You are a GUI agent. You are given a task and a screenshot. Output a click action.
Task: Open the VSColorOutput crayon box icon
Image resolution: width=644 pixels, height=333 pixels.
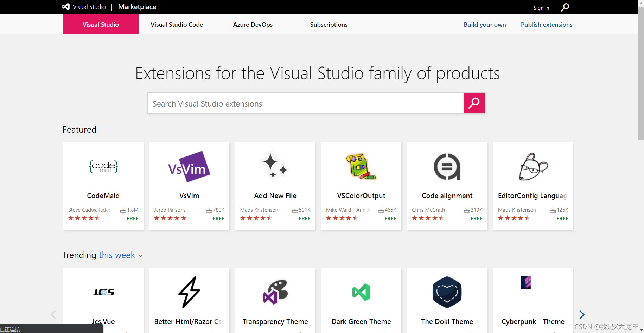tap(361, 166)
